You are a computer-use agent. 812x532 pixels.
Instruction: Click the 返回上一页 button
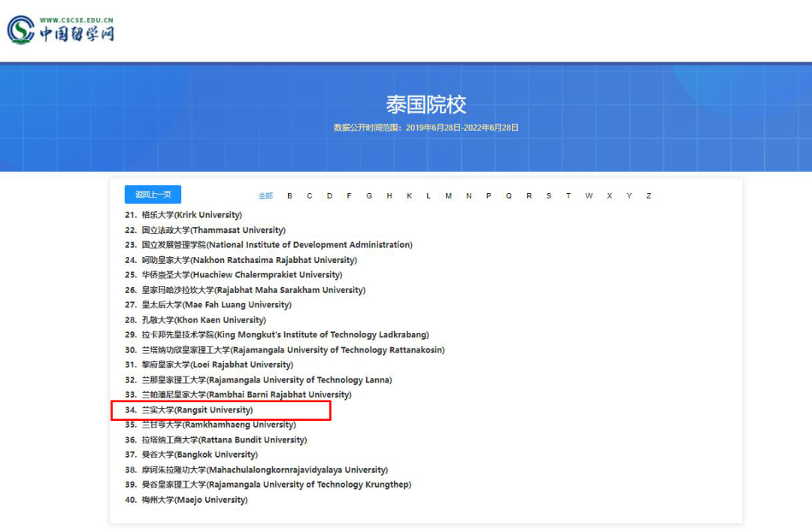(x=153, y=194)
